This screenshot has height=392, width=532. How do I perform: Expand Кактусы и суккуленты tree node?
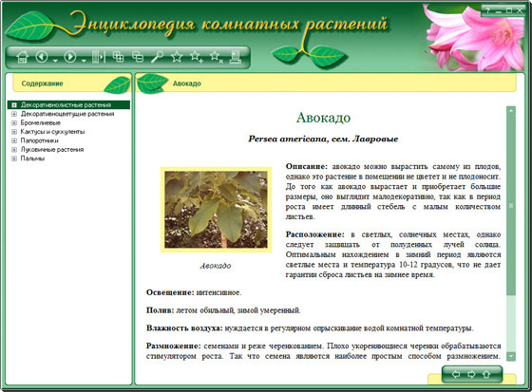[14, 132]
